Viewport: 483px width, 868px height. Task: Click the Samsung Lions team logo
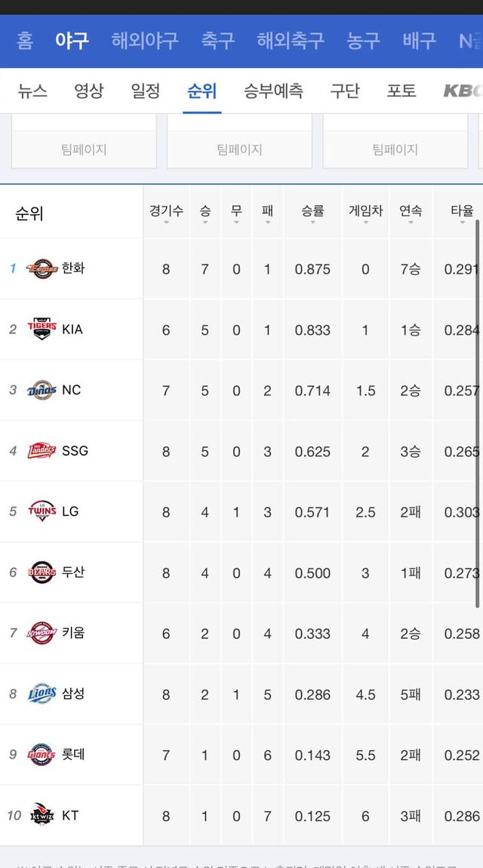coord(42,694)
